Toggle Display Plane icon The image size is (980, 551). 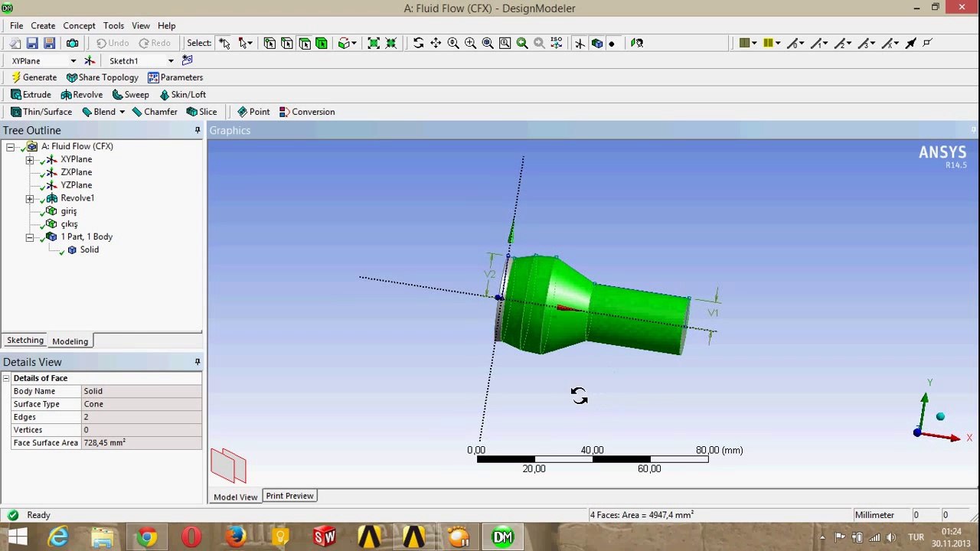coord(580,43)
